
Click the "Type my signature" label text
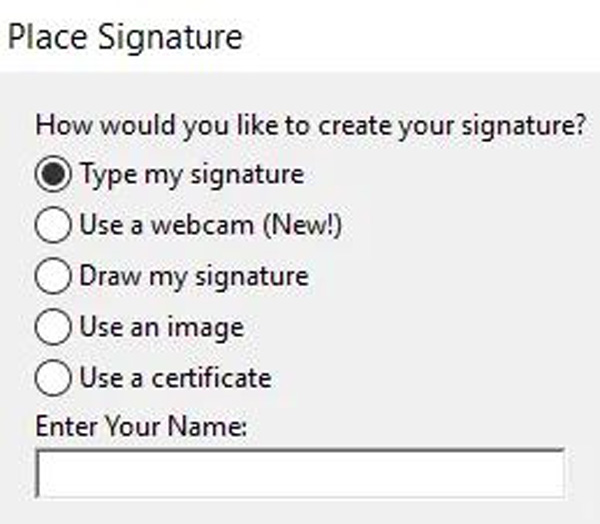[191, 175]
